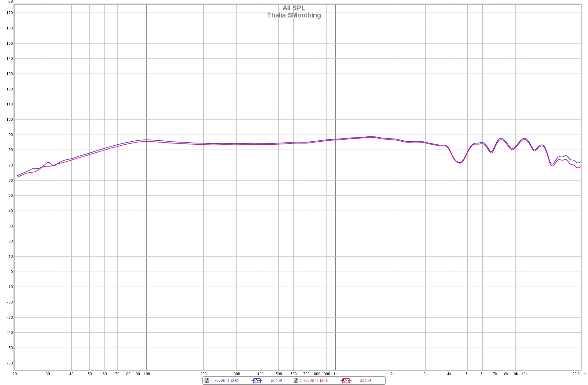
Task: Click the 'All SPL' graph title
Action: tap(294, 8)
